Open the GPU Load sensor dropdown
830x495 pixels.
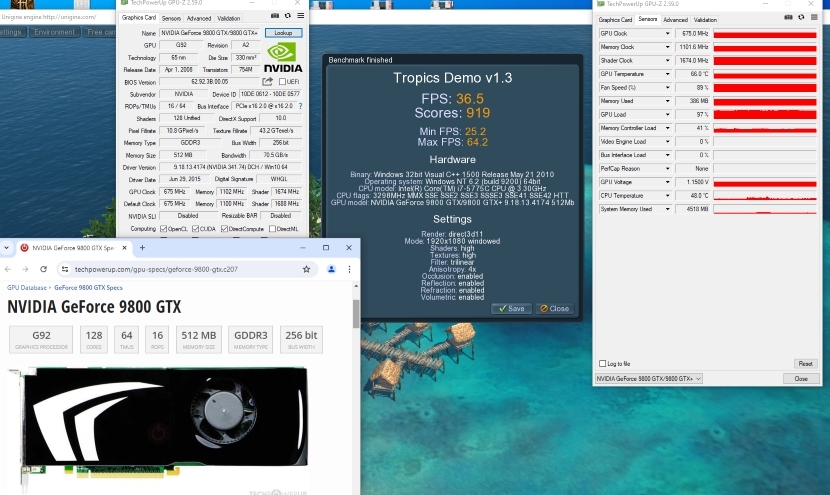point(667,114)
